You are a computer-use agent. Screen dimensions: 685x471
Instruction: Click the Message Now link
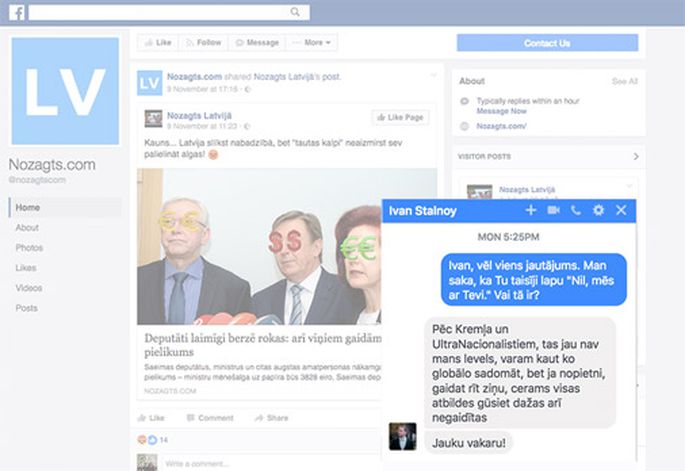(502, 111)
